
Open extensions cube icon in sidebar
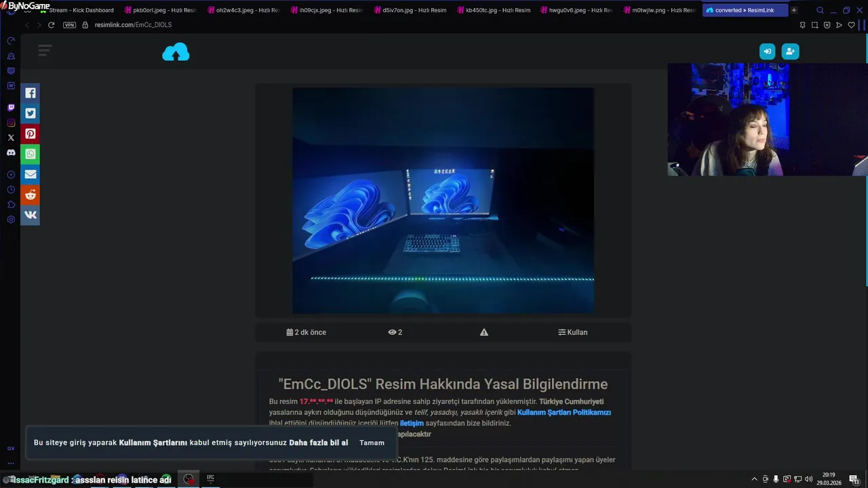tap(11, 205)
